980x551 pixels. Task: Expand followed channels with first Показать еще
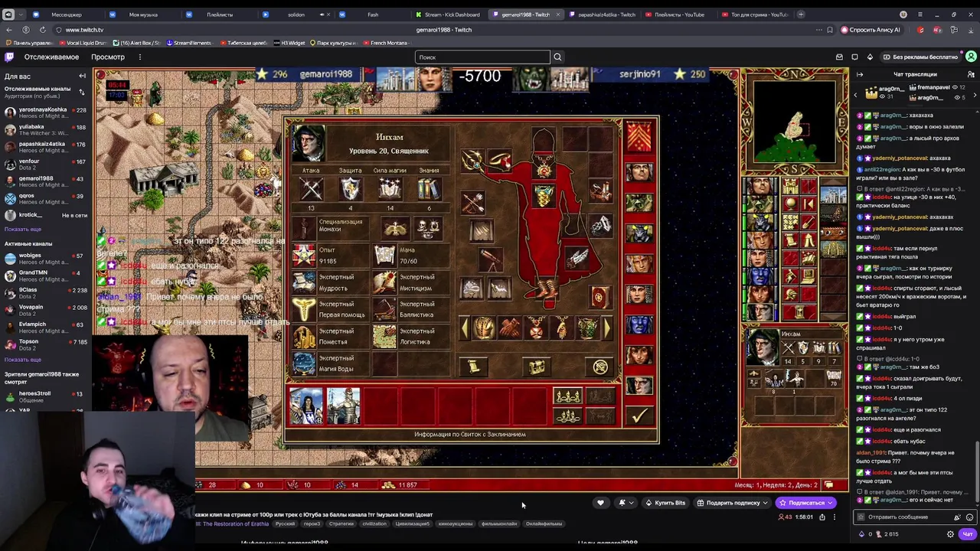click(x=23, y=229)
